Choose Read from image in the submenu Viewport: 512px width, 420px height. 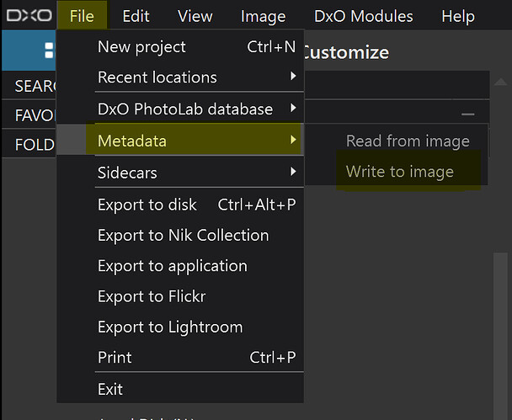[408, 141]
